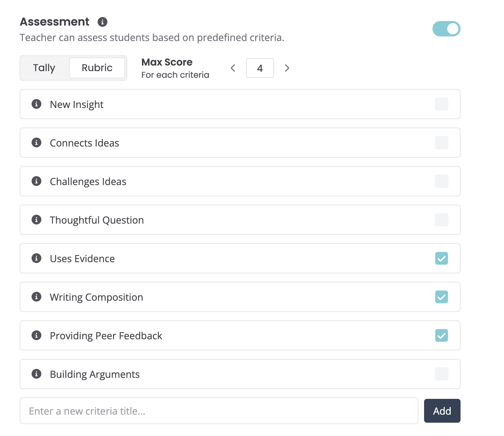Turn off the Assessment toggle switch
Image resolution: width=504 pixels, height=436 pixels.
click(446, 29)
